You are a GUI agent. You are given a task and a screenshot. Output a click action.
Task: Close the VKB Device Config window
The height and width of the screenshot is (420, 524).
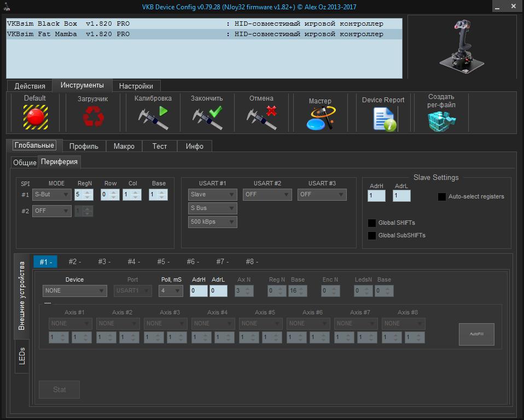(x=514, y=7)
